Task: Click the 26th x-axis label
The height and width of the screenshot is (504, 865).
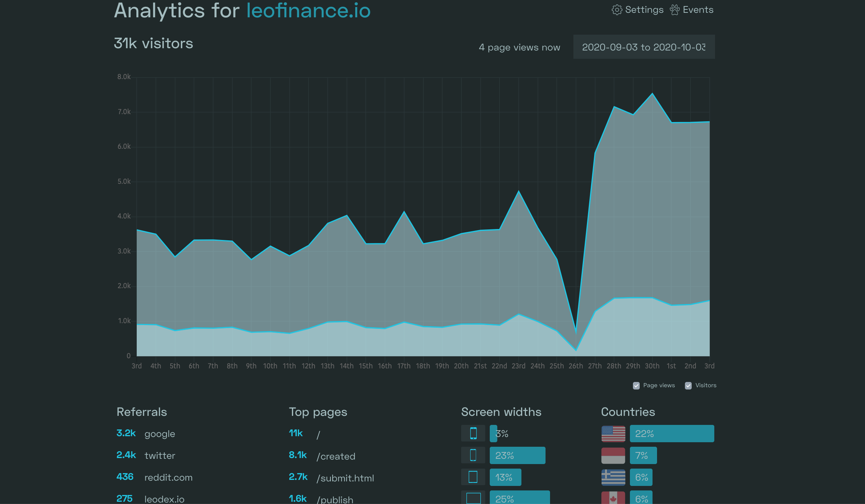Action: coord(576,366)
